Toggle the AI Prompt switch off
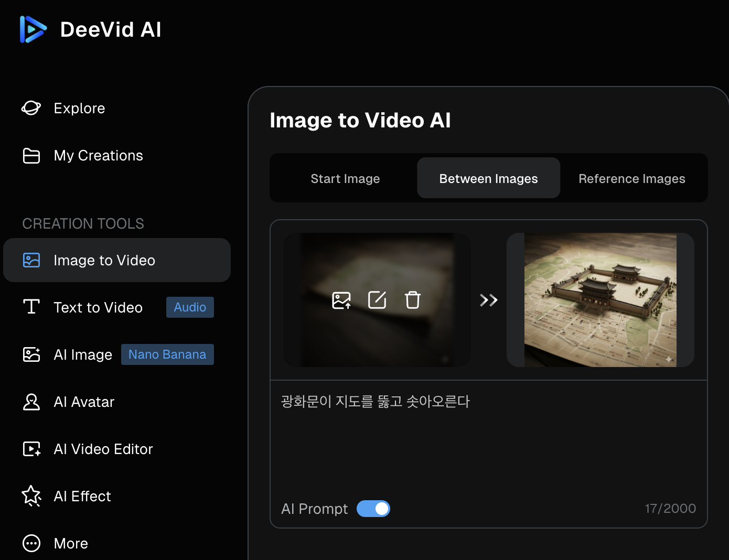Image resolution: width=729 pixels, height=560 pixels. tap(373, 509)
